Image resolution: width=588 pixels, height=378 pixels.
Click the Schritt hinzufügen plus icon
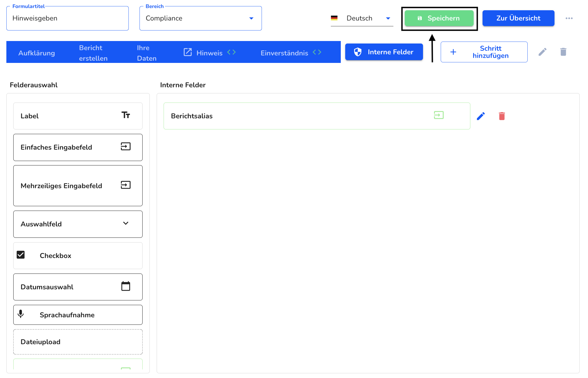(x=453, y=52)
